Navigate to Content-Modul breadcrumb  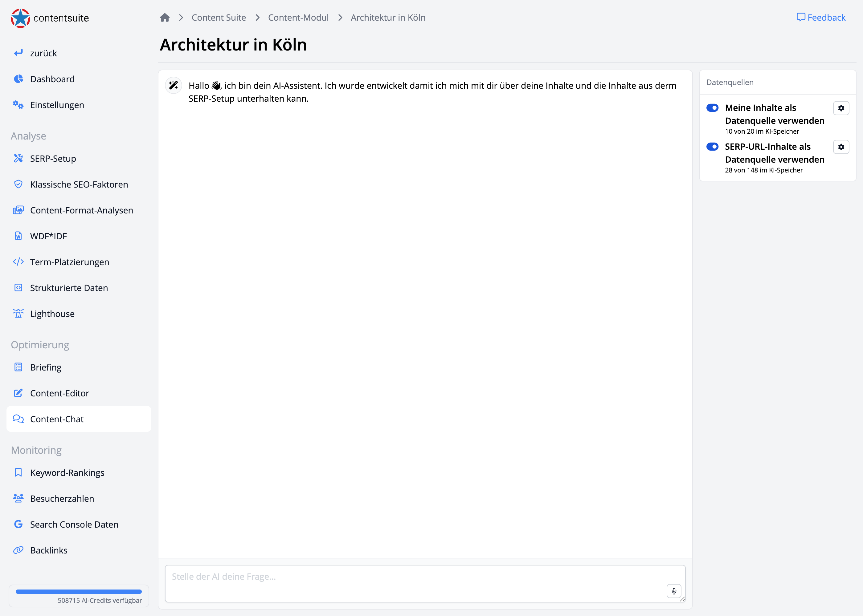[298, 18]
